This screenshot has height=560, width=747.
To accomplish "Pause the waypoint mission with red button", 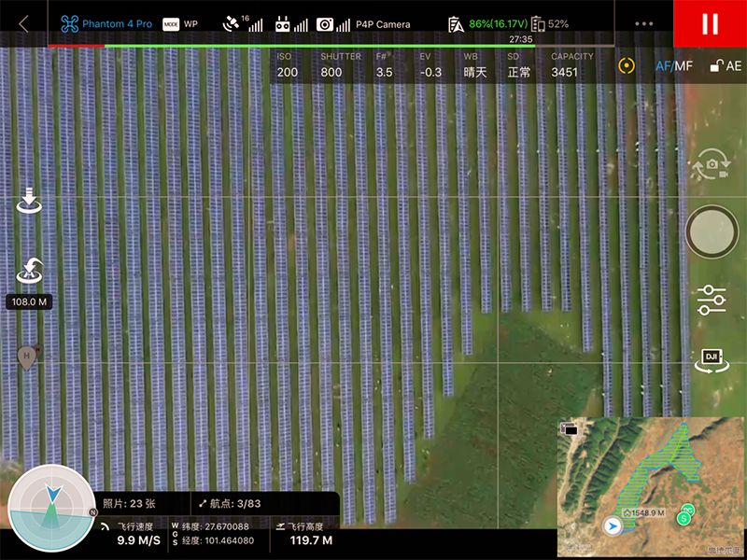I will [710, 23].
